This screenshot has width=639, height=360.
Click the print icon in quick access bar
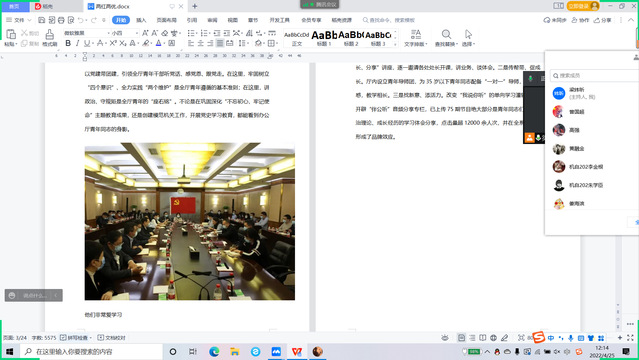pyautogui.click(x=61, y=20)
